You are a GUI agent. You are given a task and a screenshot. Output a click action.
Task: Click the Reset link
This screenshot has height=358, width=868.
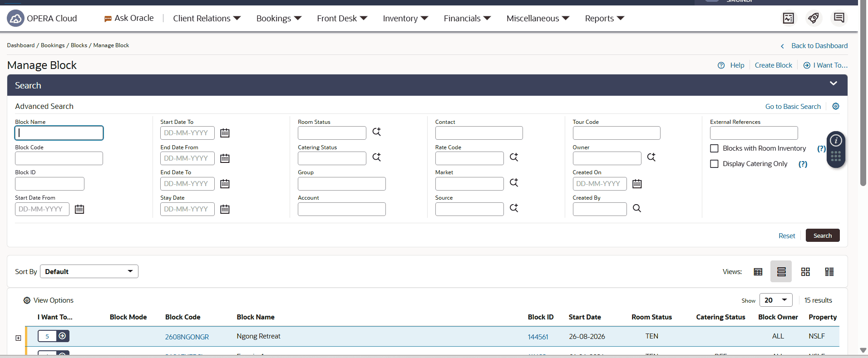pos(787,236)
